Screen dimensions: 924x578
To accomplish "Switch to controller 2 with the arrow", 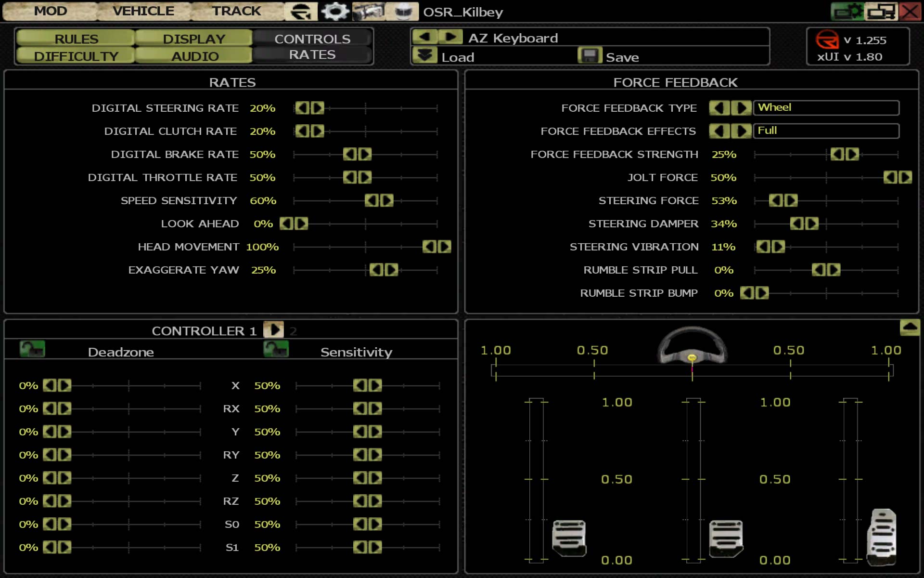I will (x=274, y=330).
